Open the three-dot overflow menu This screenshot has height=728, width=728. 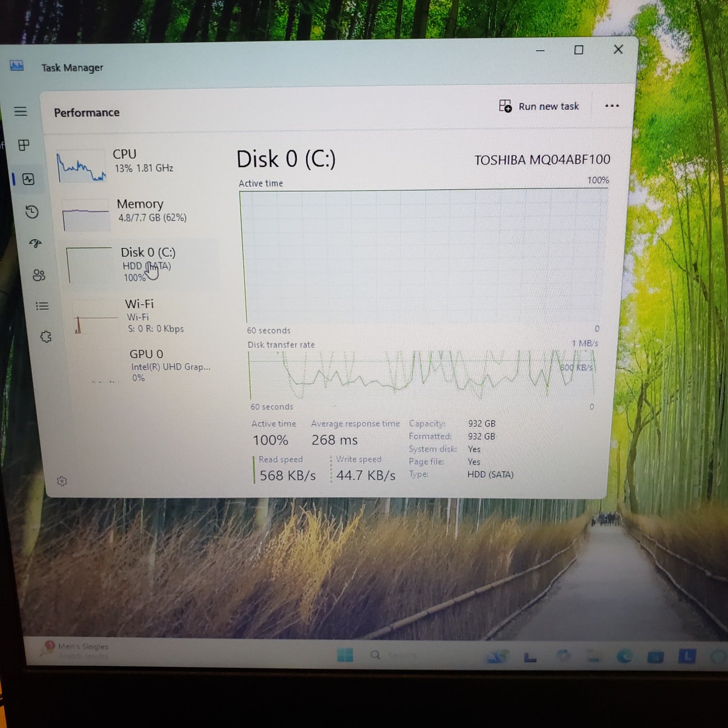pos(612,106)
